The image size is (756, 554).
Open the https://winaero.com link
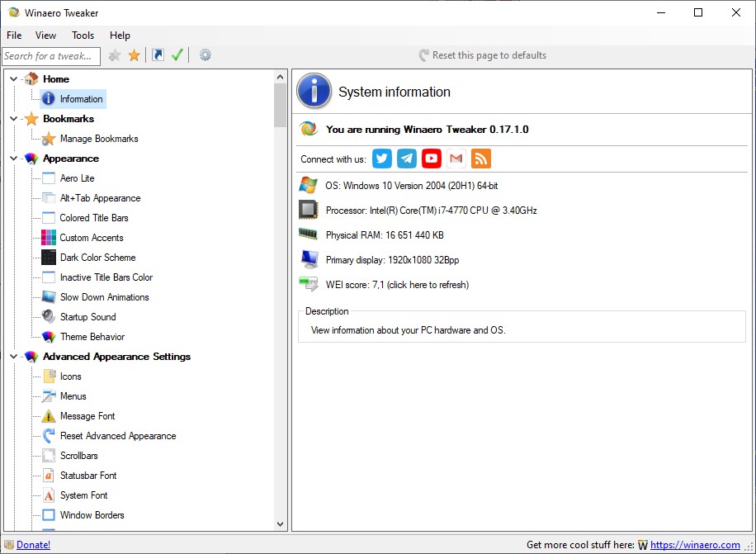click(695, 545)
